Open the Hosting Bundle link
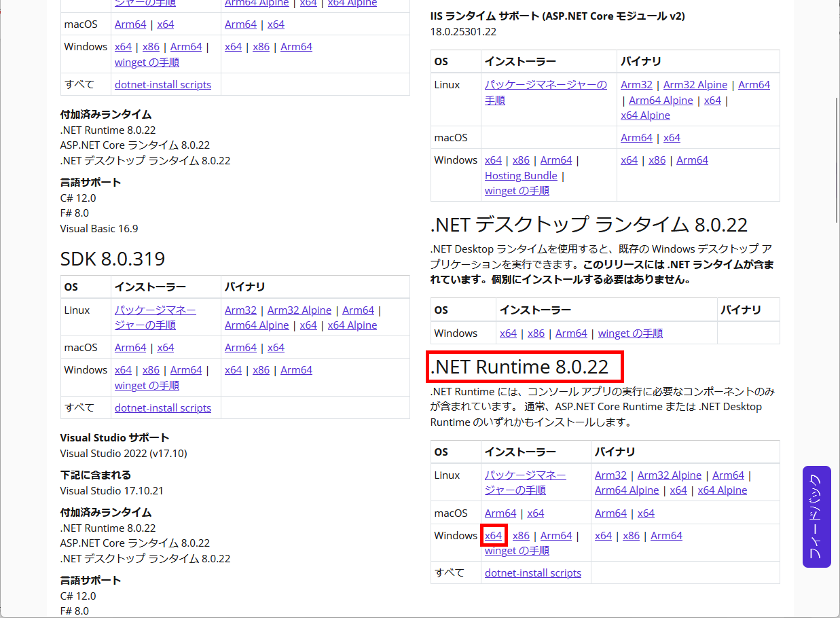Viewport: 840px width, 618px height. click(520, 176)
